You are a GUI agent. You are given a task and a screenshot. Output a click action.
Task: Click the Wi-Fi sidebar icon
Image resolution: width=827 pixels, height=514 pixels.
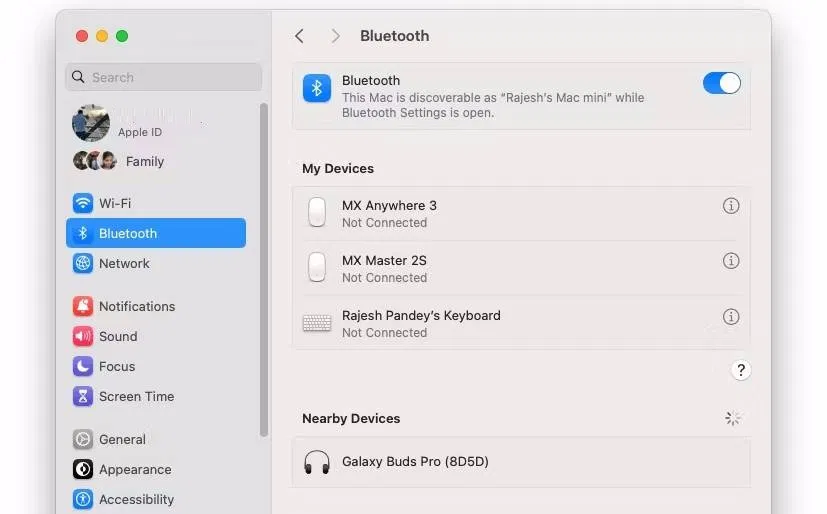tap(83, 203)
